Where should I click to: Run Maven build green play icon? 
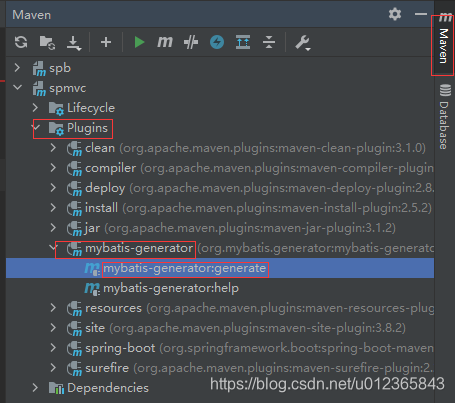point(139,42)
